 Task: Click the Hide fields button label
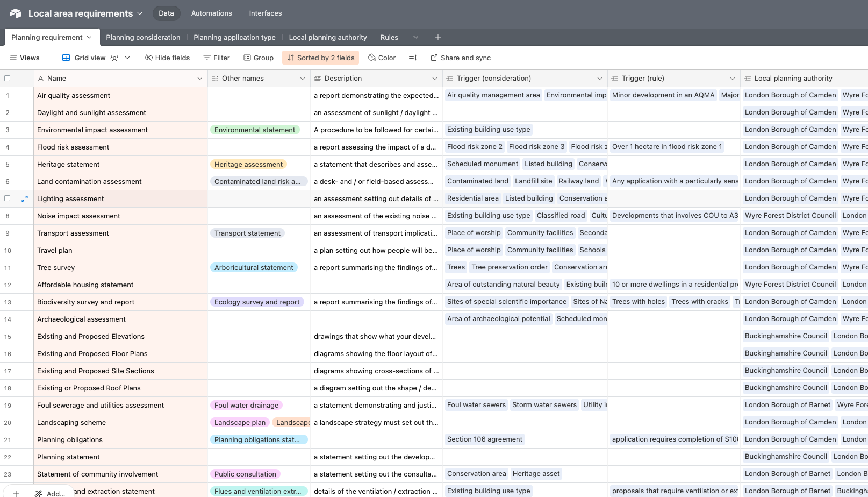(x=173, y=58)
